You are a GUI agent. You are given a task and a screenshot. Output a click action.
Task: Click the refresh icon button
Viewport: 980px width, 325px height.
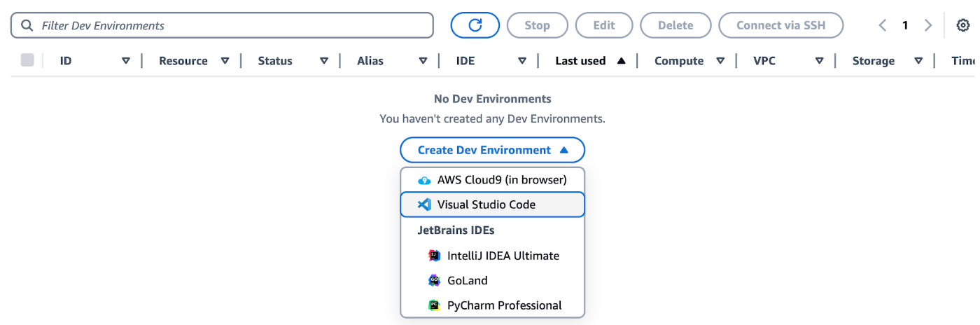pos(475,25)
